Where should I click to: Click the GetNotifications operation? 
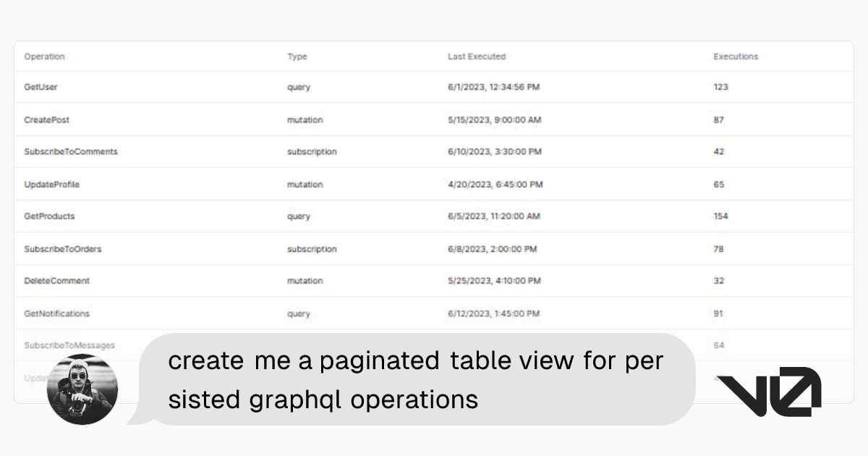[57, 313]
